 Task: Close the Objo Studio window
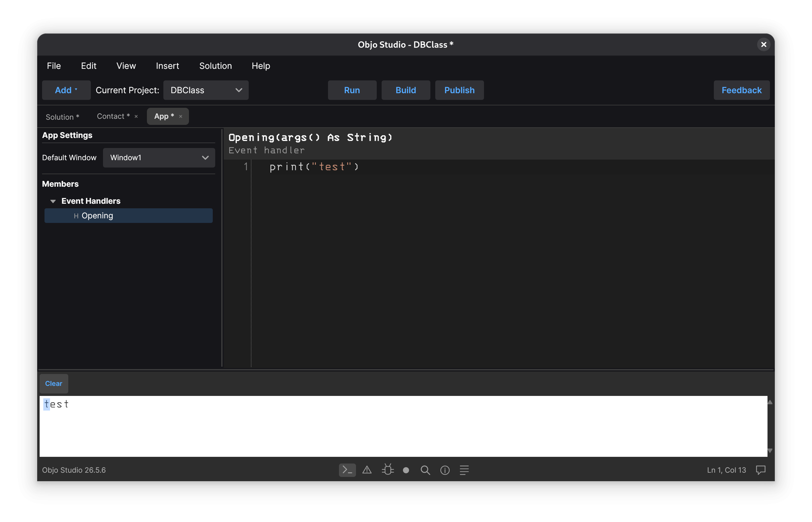click(764, 44)
